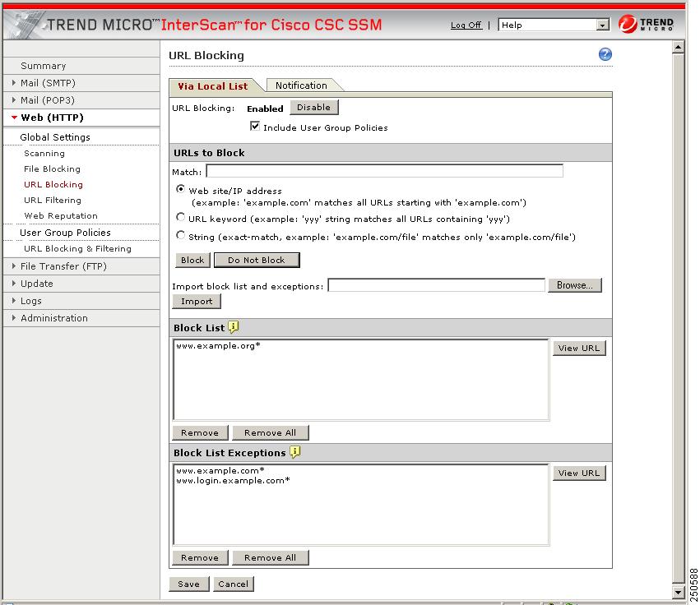Click the Do Not Block button
The image size is (700, 605).
(257, 260)
